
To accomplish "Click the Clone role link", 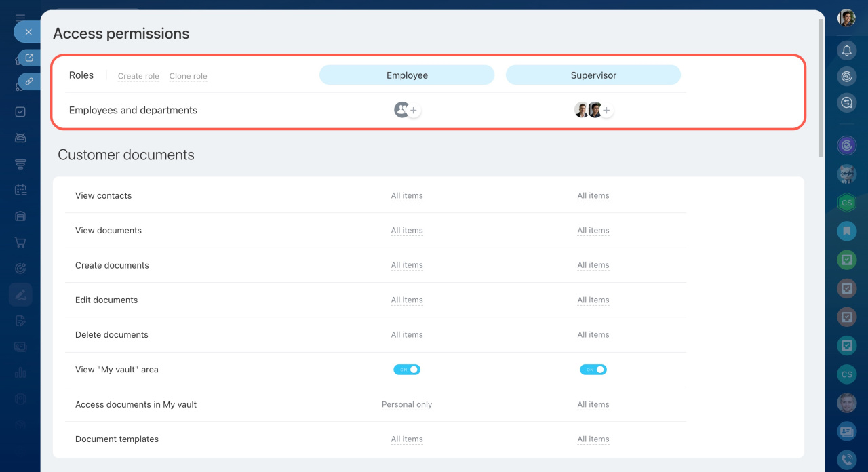I will [188, 76].
